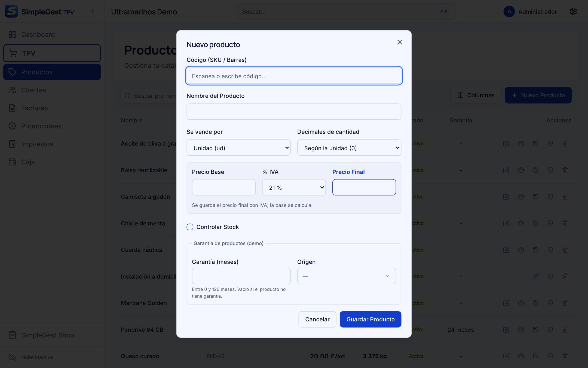Open Clientes in the sidebar
This screenshot has width=588, height=368.
point(52,90)
